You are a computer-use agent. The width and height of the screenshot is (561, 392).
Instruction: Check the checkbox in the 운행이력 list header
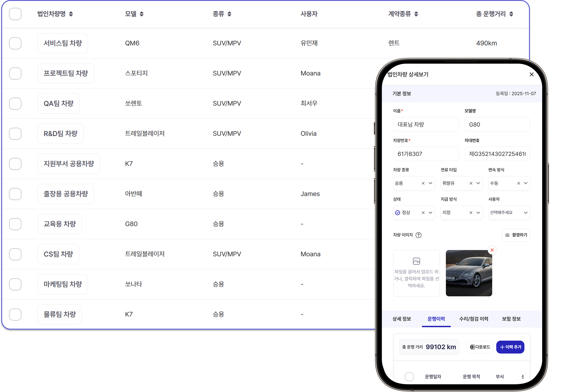click(x=409, y=376)
